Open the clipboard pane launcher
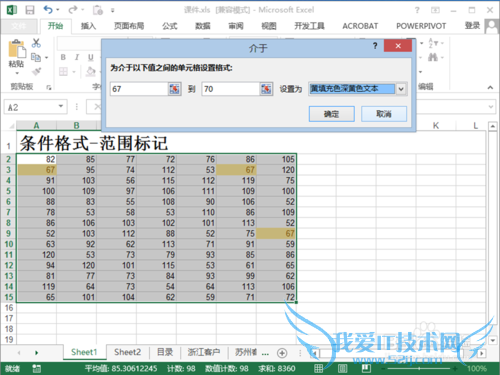The image size is (500, 375). [x=49, y=87]
